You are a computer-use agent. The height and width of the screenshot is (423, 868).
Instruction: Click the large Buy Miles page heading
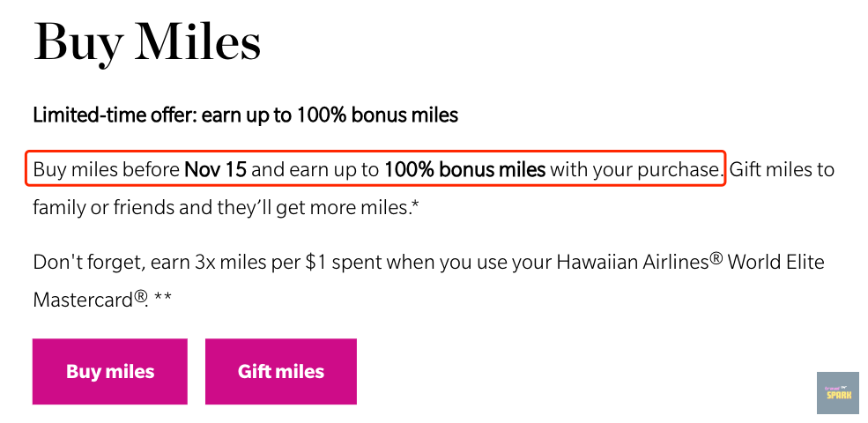(x=146, y=41)
